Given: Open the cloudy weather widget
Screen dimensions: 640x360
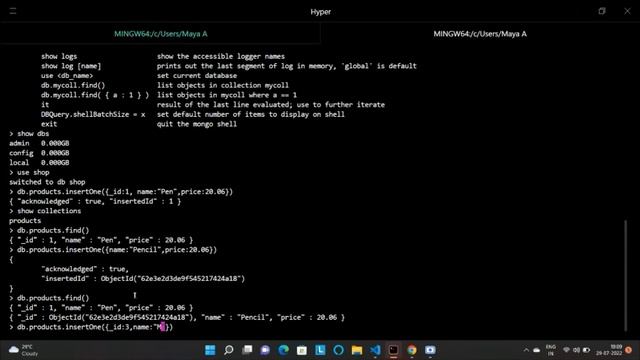Looking at the screenshot, I should coord(24,350).
